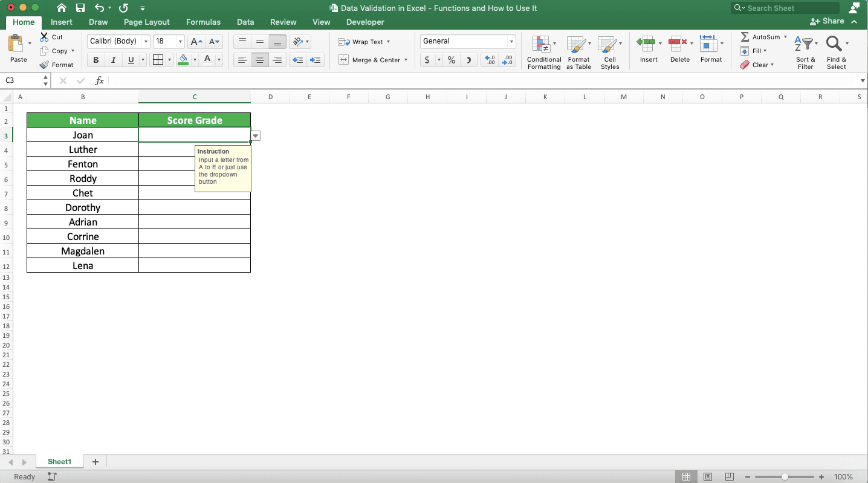The width and height of the screenshot is (868, 483).
Task: Add a new sheet with plus button
Action: click(x=95, y=462)
